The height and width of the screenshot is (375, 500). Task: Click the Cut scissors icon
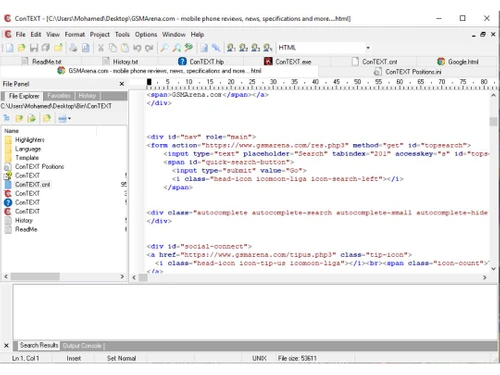101,48
